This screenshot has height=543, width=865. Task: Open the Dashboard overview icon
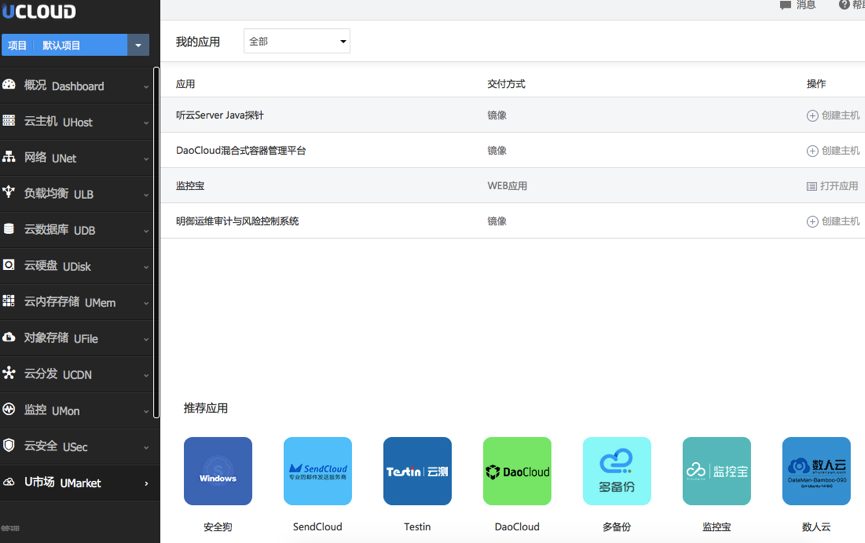(9, 84)
